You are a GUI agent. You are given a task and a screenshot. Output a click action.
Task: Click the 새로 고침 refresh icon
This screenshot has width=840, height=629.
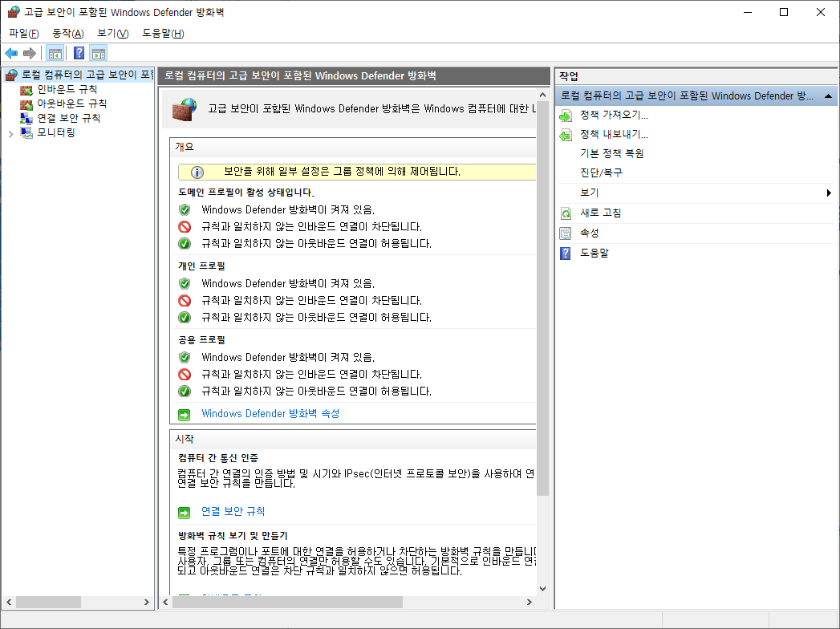(x=566, y=213)
